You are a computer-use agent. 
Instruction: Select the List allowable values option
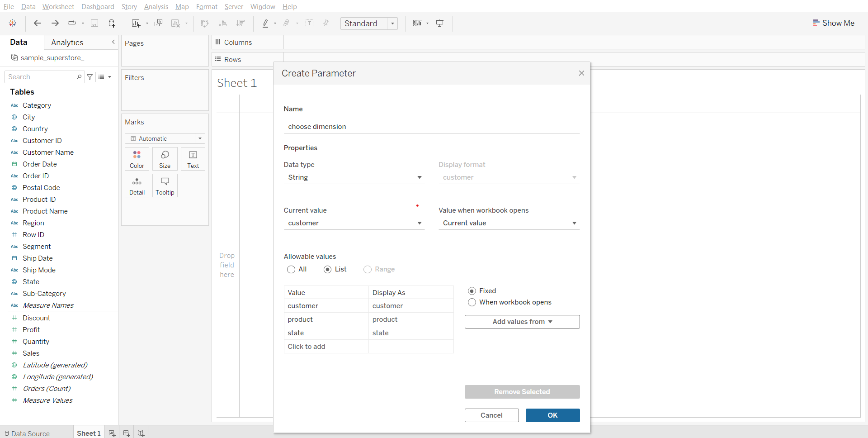click(x=328, y=269)
